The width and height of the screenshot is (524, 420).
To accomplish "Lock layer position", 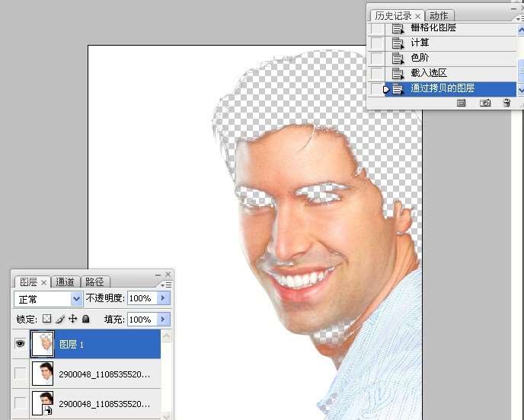I will pos(72,319).
